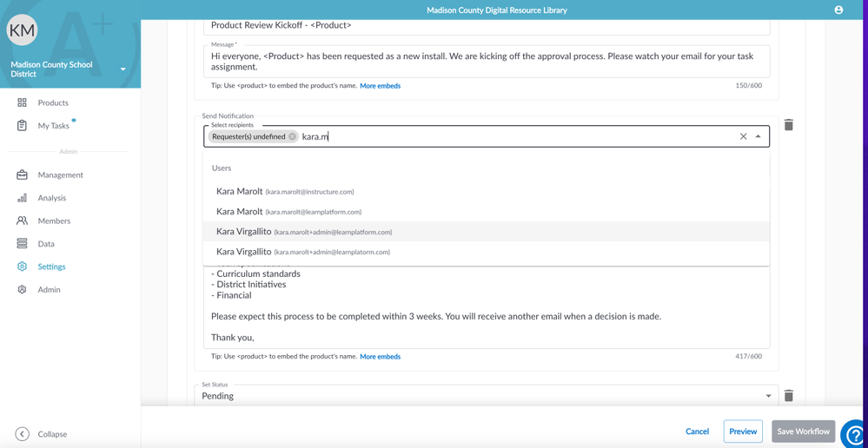Click the Cancel link
The height and width of the screenshot is (448, 868).
[x=697, y=432]
